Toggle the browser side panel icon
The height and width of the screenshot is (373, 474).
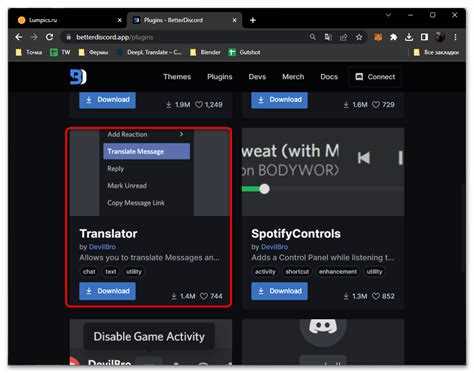click(x=424, y=37)
